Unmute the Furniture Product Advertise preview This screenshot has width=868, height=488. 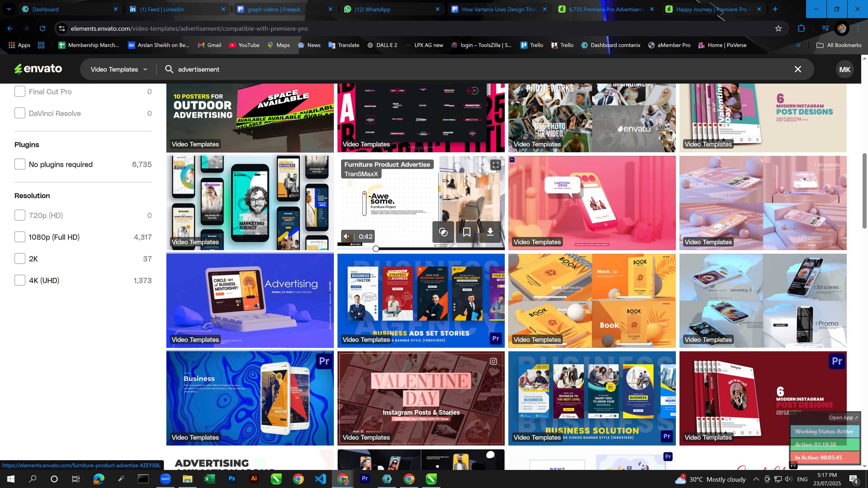(x=347, y=236)
